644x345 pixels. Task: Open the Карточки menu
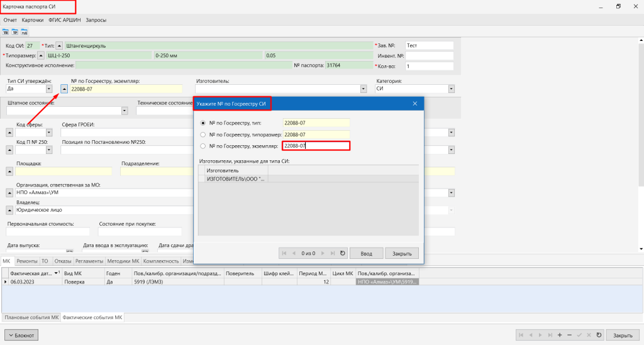[33, 19]
